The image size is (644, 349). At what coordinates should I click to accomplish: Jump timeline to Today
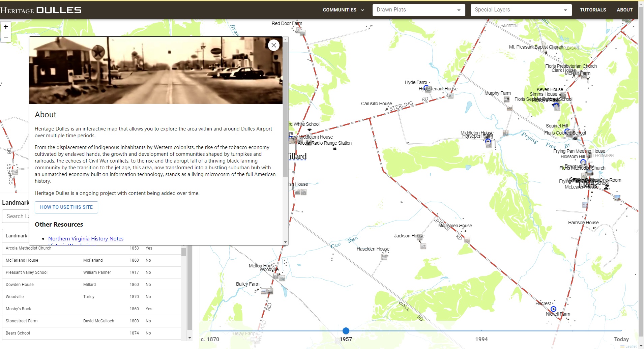[x=621, y=340]
